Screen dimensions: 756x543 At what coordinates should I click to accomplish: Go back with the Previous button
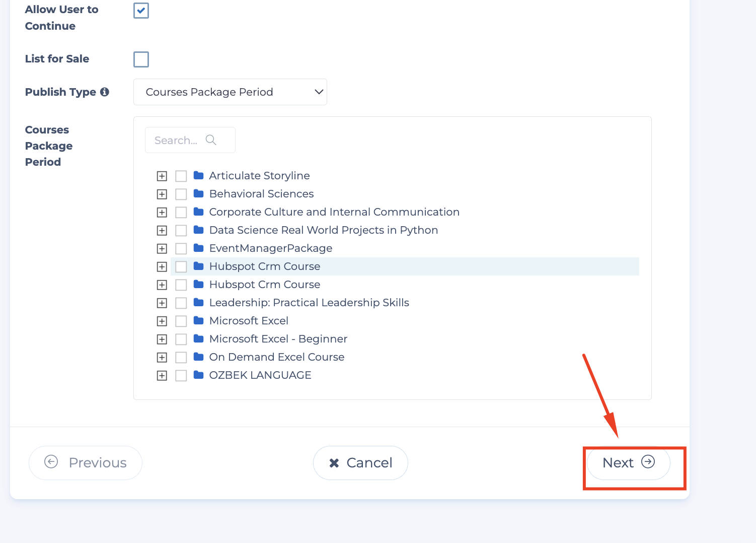[x=86, y=463]
